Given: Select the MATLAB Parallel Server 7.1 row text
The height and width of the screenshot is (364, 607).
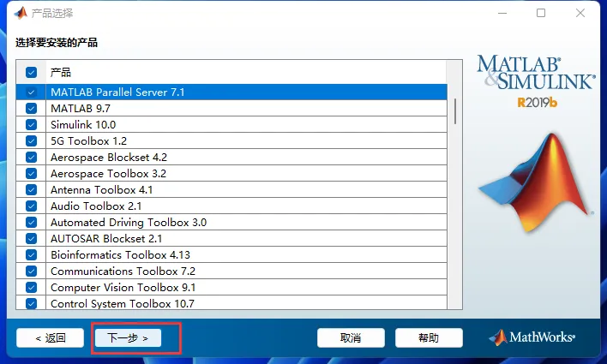Looking at the screenshot, I should tap(117, 92).
